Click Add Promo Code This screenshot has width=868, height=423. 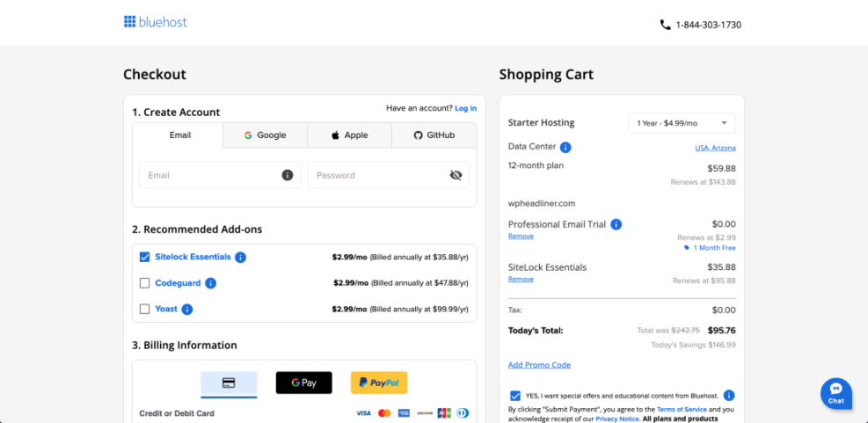click(x=539, y=365)
